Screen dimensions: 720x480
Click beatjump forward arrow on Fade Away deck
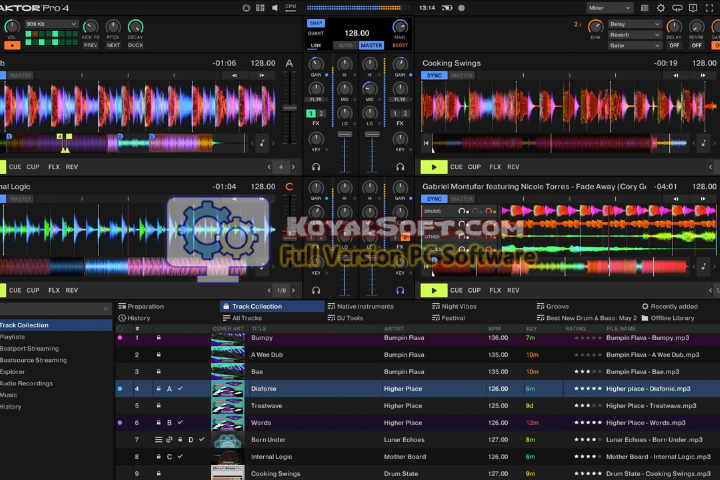pos(703,199)
